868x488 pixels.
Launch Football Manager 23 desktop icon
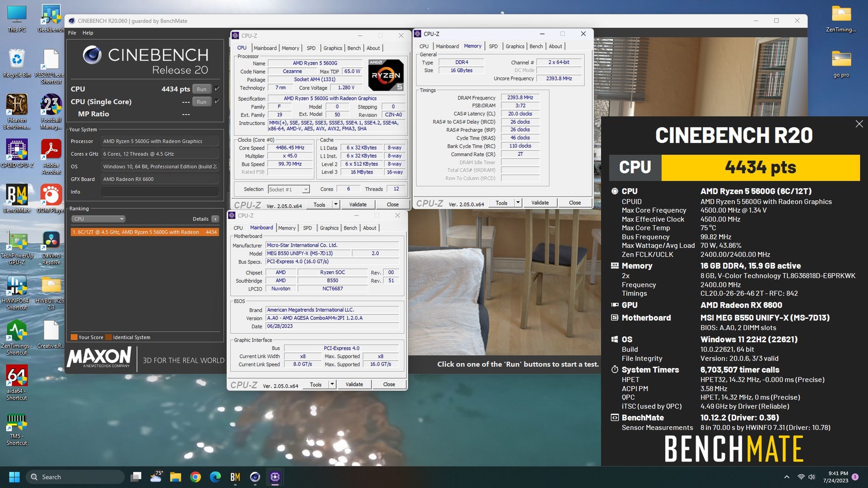point(51,112)
